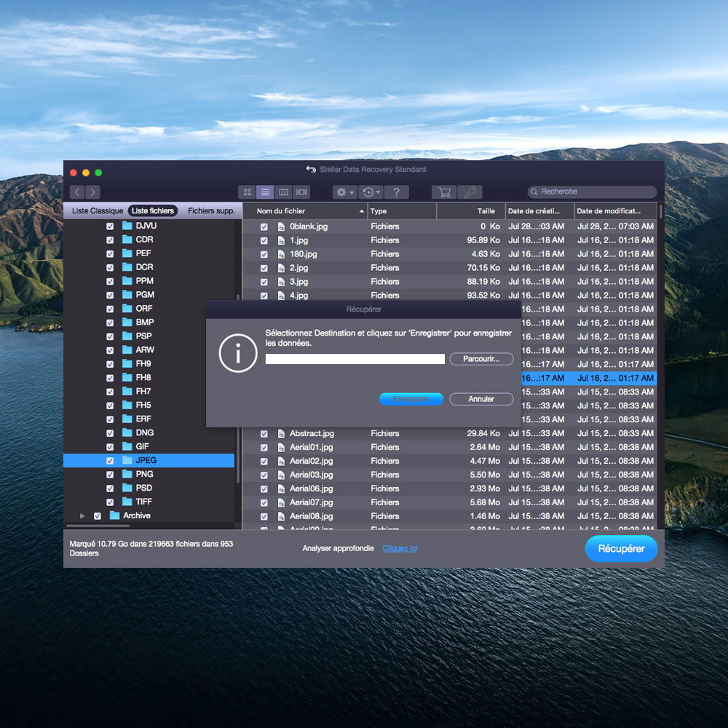Viewport: 728px width, 728px height.
Task: Open the restore history dropdown
Action: coord(371,192)
